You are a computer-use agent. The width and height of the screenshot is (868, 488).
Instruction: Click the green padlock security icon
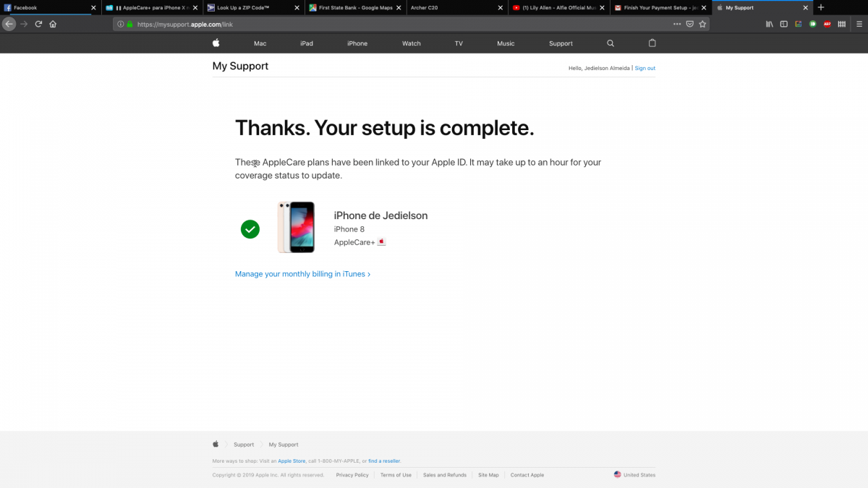pyautogui.click(x=129, y=24)
